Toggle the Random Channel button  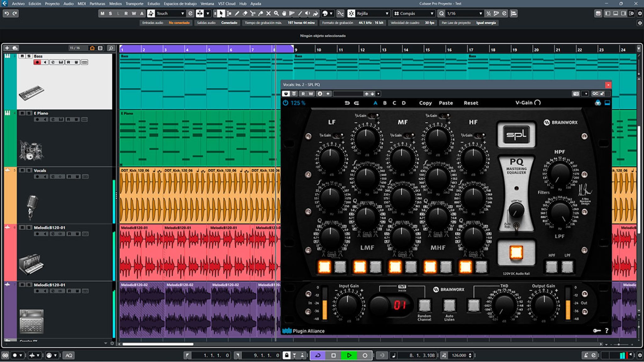pyautogui.click(x=424, y=305)
